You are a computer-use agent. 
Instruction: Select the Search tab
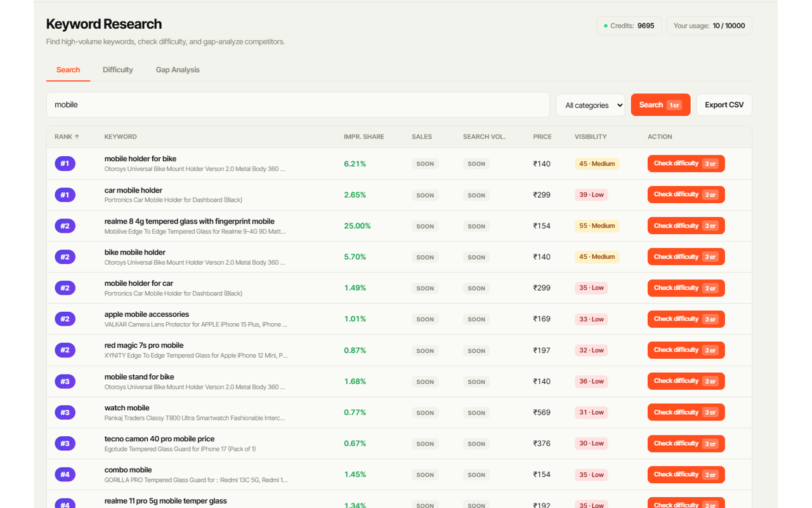pyautogui.click(x=68, y=70)
